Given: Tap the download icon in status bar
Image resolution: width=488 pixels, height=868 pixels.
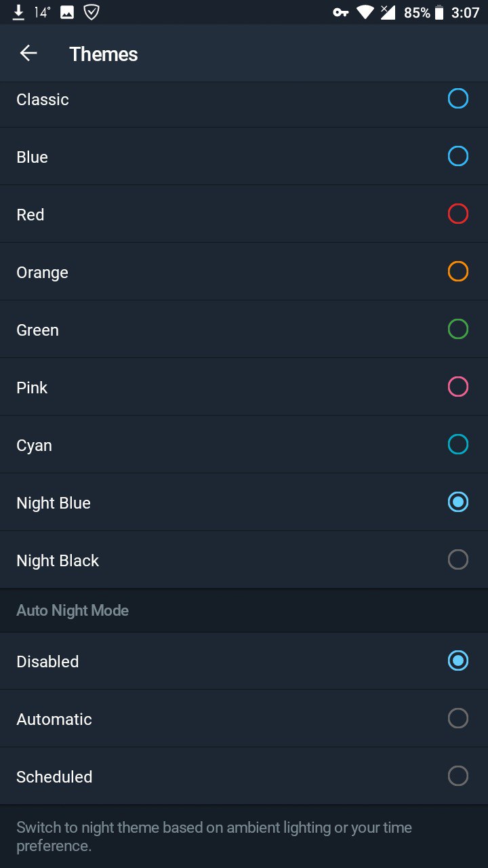Looking at the screenshot, I should click(x=19, y=12).
